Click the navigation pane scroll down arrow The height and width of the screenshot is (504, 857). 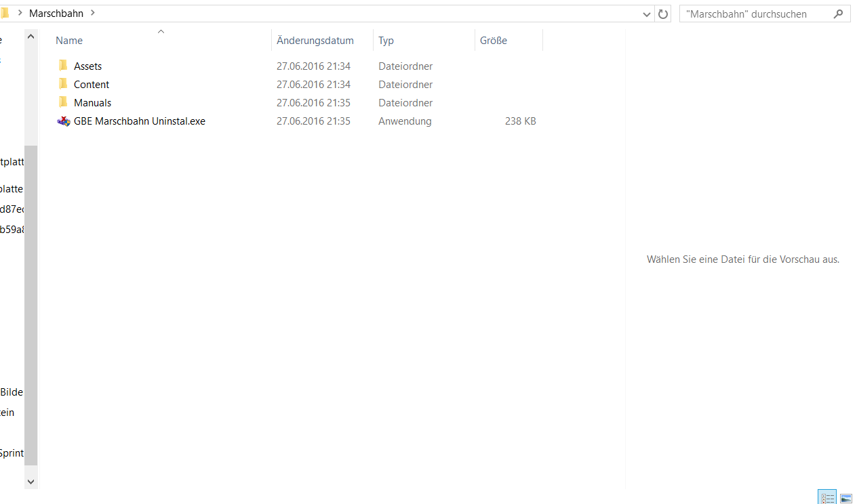pos(31,481)
